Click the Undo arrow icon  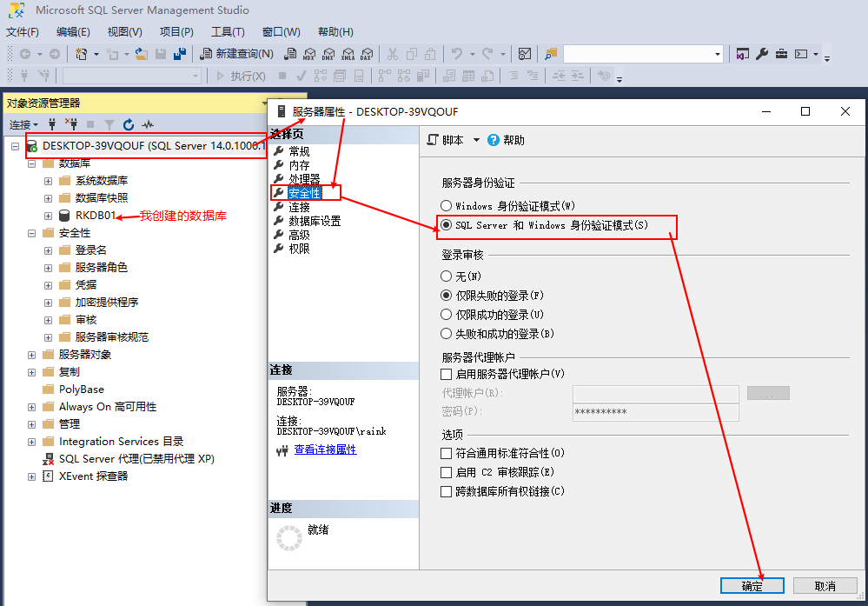pos(457,54)
